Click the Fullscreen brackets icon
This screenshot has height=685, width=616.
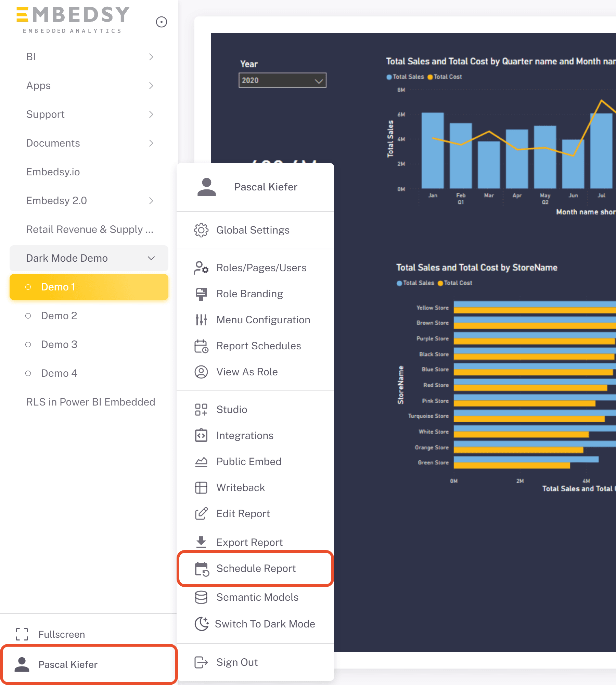point(22,634)
